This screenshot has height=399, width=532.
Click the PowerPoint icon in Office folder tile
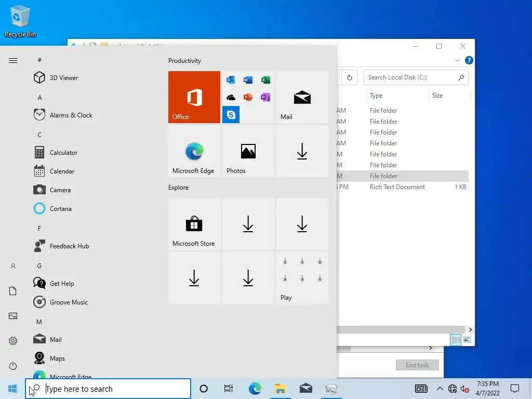[x=248, y=97]
